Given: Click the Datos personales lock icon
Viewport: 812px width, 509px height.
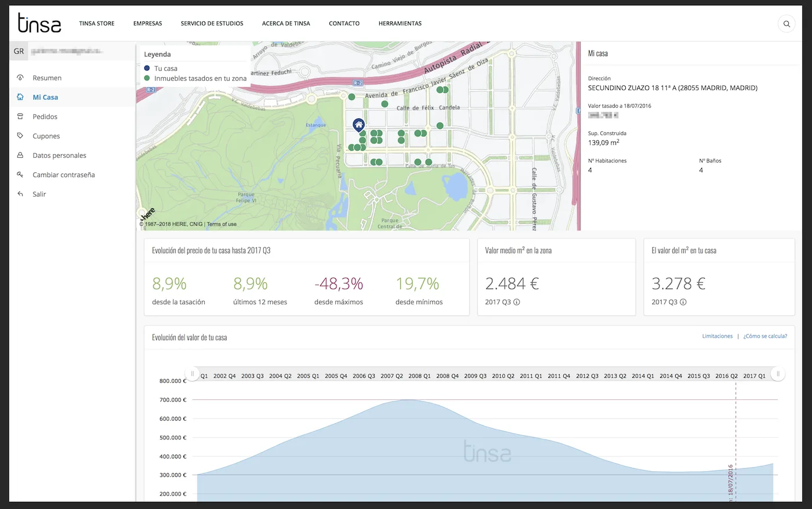Looking at the screenshot, I should click(20, 156).
